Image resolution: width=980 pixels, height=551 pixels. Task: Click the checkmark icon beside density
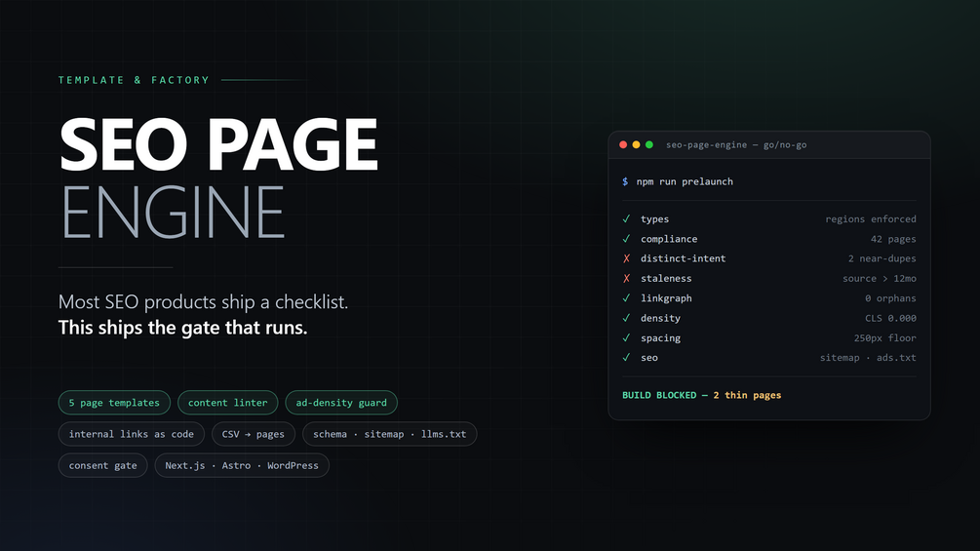click(626, 318)
